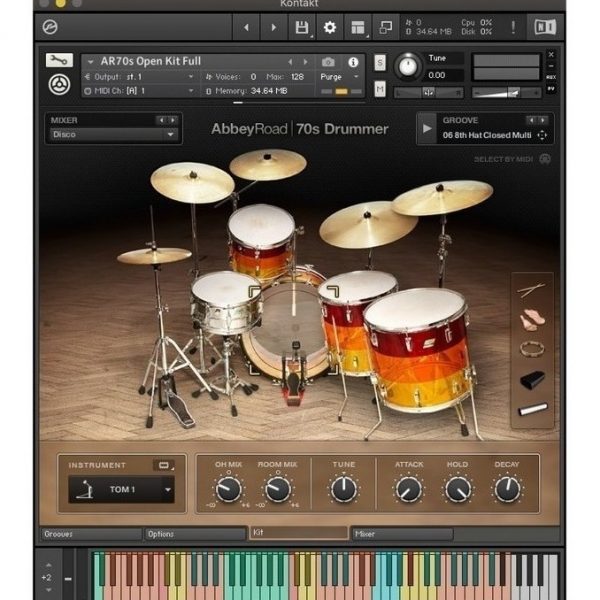Switch to the Options tab
This screenshot has width=600, height=600.
coord(195,534)
